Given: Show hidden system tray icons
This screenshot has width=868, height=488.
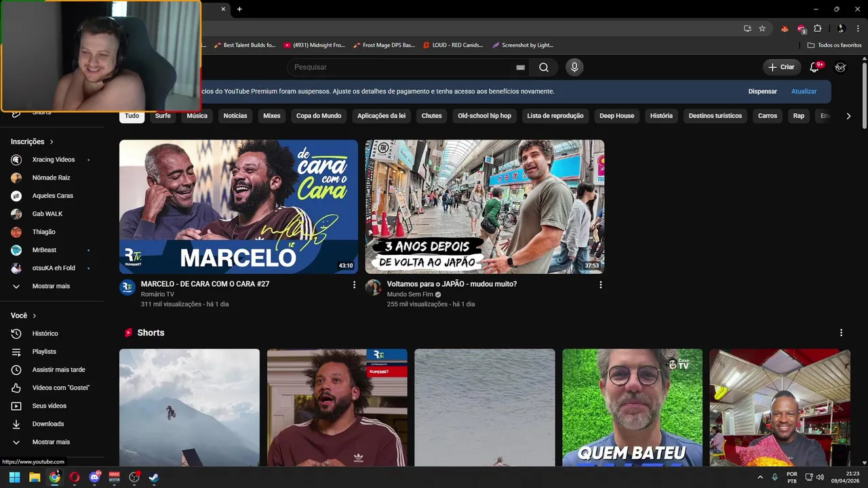Looking at the screenshot, I should point(760,477).
